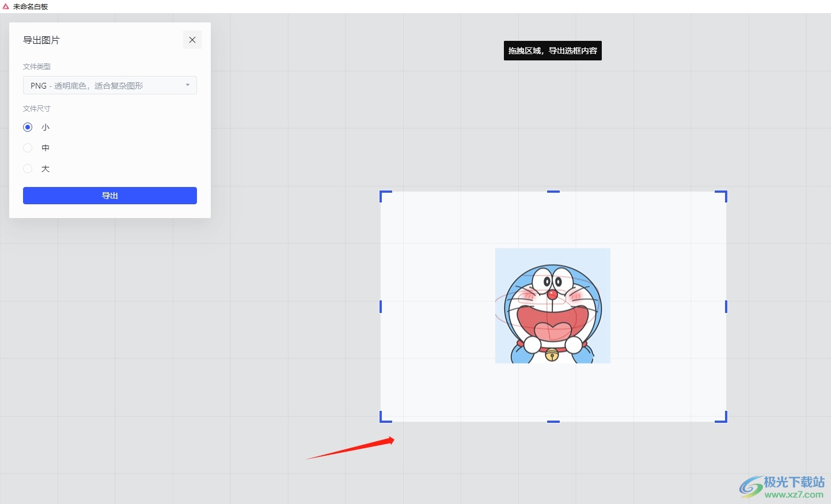
Task: Click the 拖拽区域,导出选框内容 tooltip
Action: click(x=553, y=51)
